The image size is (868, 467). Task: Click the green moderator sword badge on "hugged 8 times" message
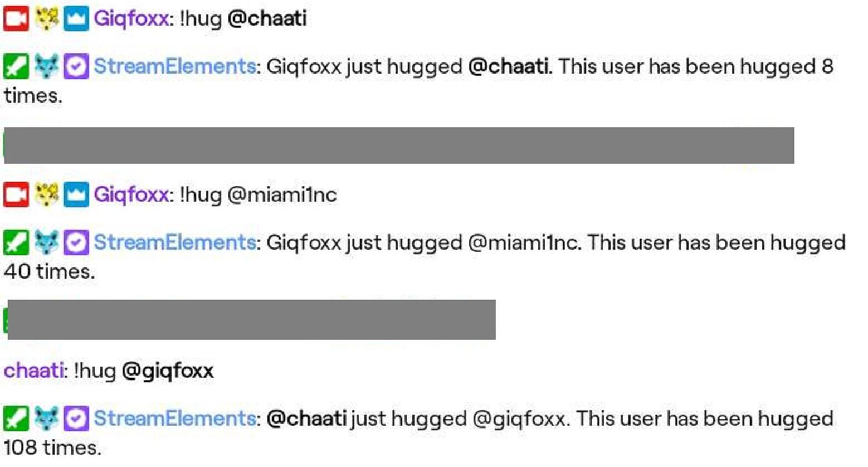pos(16,67)
